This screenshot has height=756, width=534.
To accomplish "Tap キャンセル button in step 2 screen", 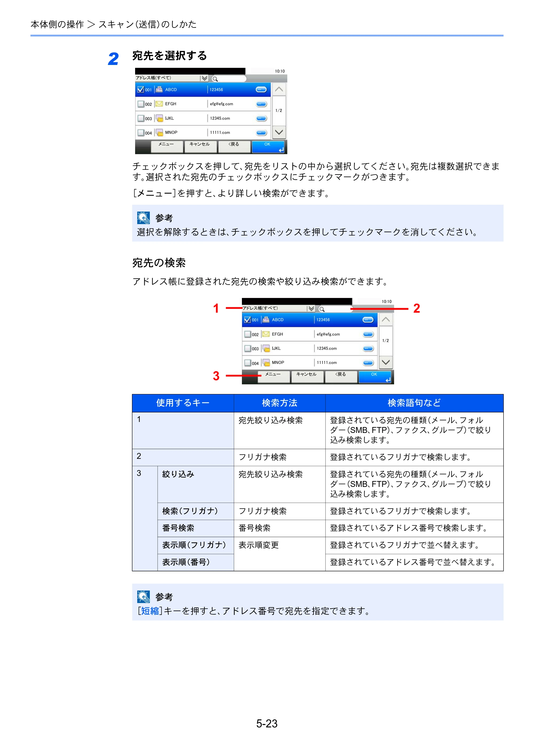I will point(200,146).
